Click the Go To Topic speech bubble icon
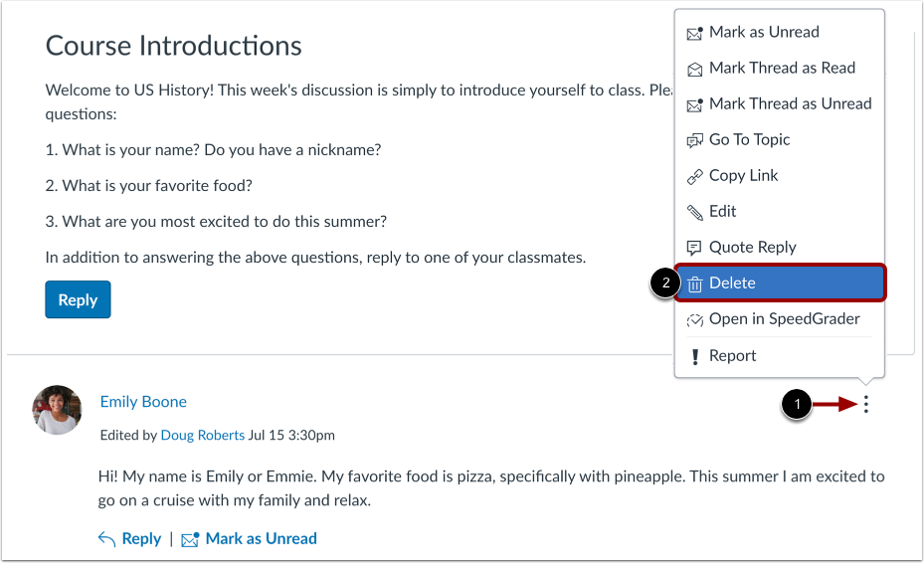The width and height of the screenshot is (924, 563). click(694, 140)
